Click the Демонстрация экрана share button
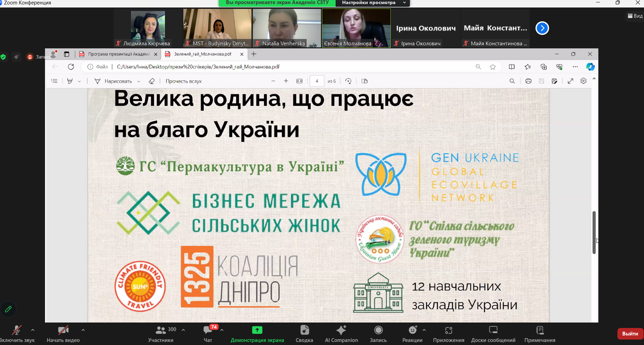 click(x=257, y=334)
